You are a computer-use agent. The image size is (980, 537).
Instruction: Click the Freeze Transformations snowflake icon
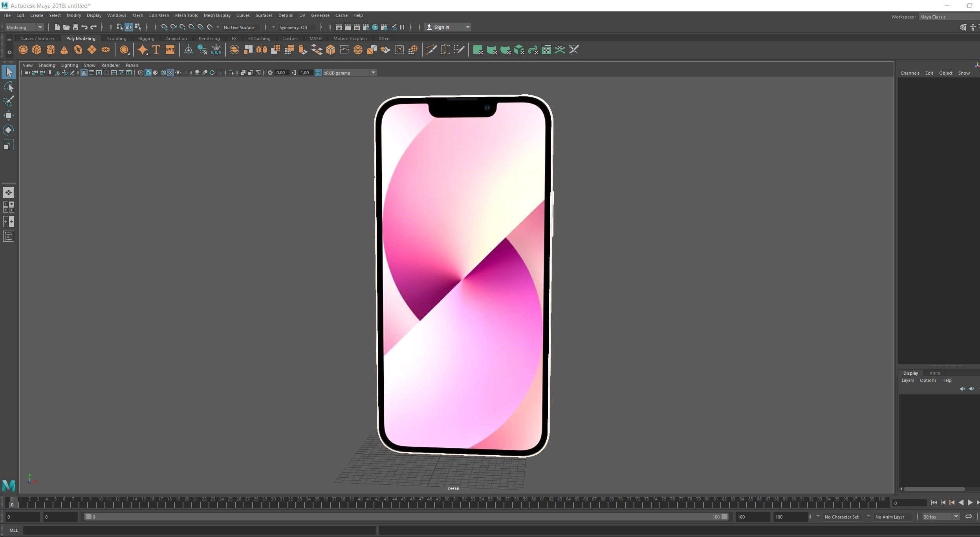216,50
